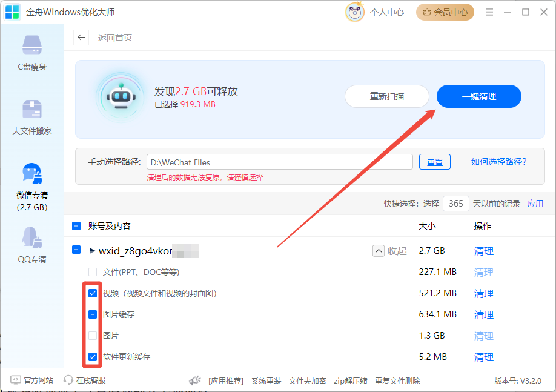556x392 pixels.
Task: Click the panda avatar icon
Action: (354, 12)
